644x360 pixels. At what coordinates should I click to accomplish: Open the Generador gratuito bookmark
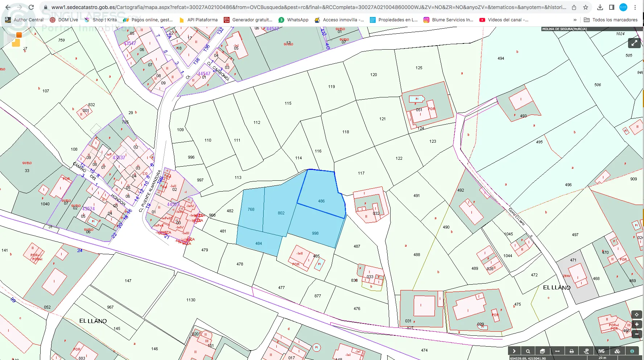(248, 20)
